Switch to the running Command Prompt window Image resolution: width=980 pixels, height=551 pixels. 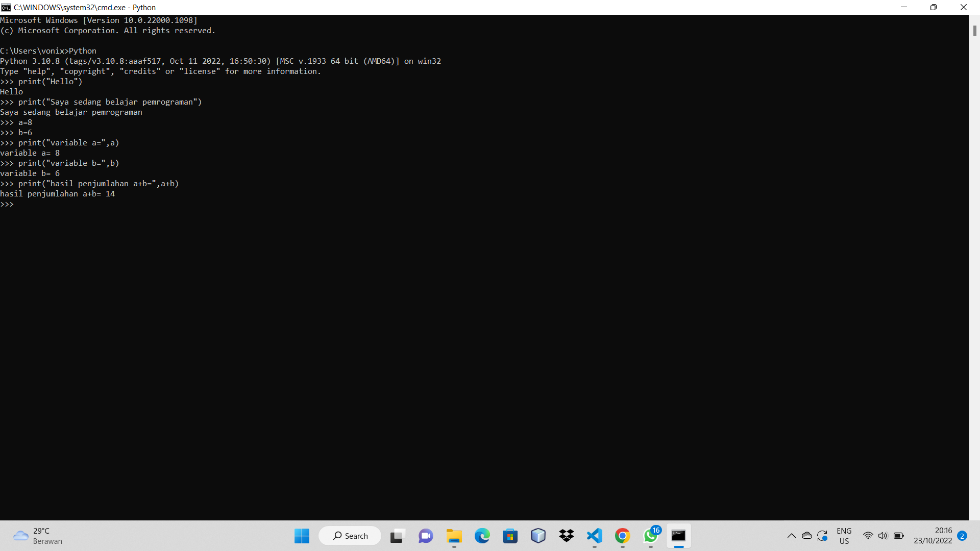click(679, 536)
